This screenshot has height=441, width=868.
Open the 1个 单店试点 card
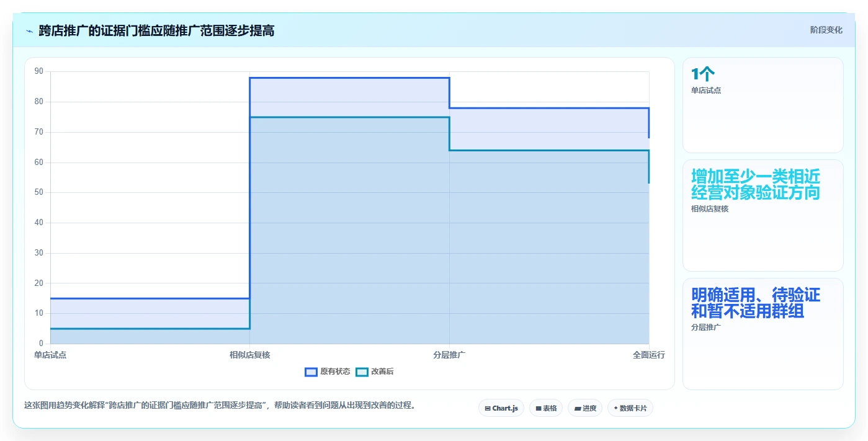click(763, 105)
